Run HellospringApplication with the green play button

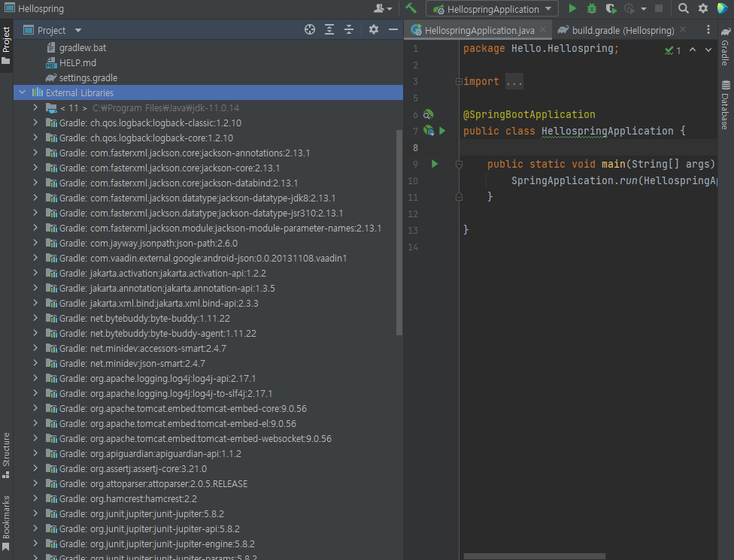pyautogui.click(x=572, y=8)
